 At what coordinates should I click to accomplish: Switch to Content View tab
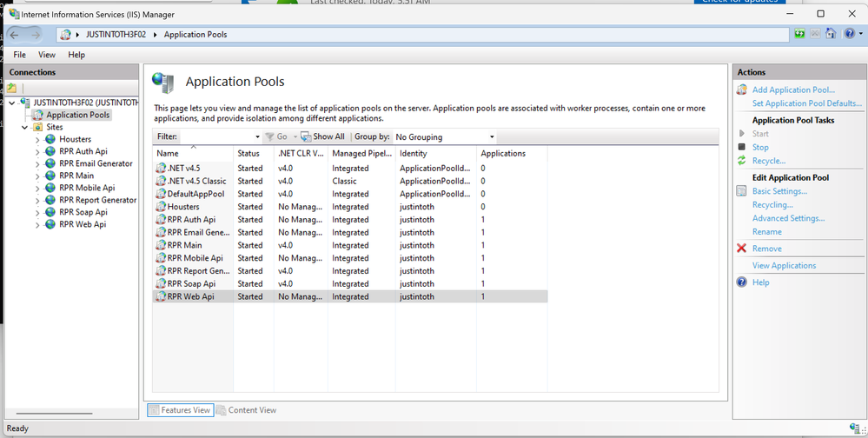(247, 410)
